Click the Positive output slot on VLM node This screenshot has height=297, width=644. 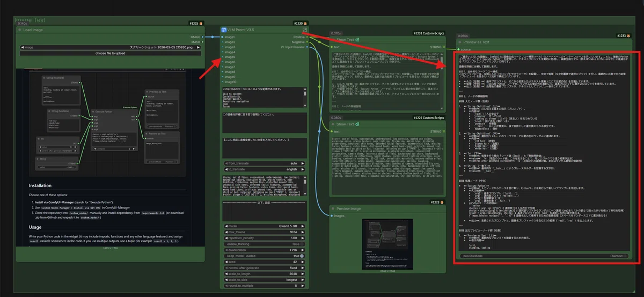[308, 37]
